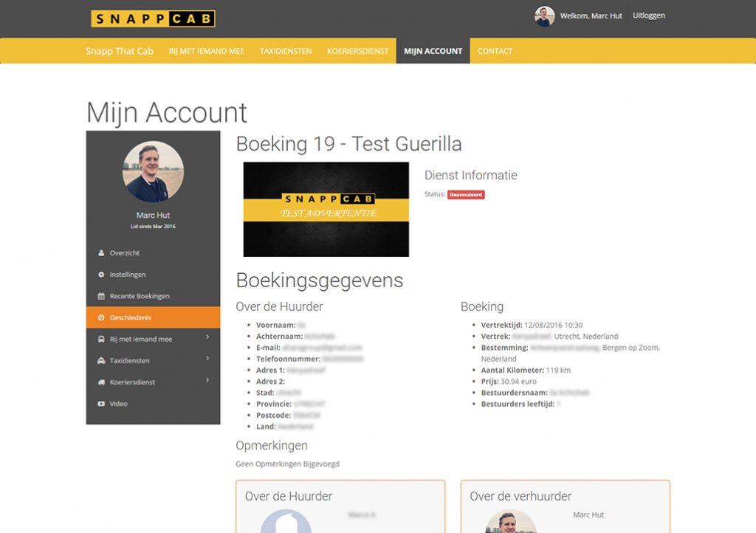Screen dimensions: 756x533
Task: Click the Lid sinds Mar 2016 text
Action: pyautogui.click(x=153, y=227)
